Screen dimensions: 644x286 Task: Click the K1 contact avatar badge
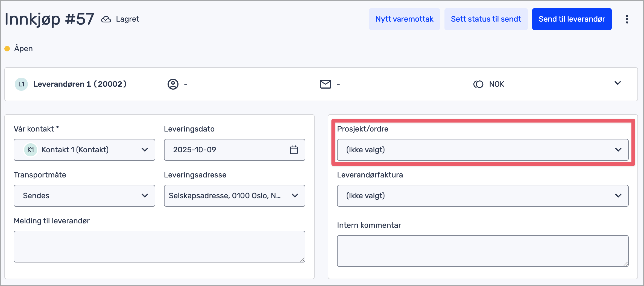[31, 150]
